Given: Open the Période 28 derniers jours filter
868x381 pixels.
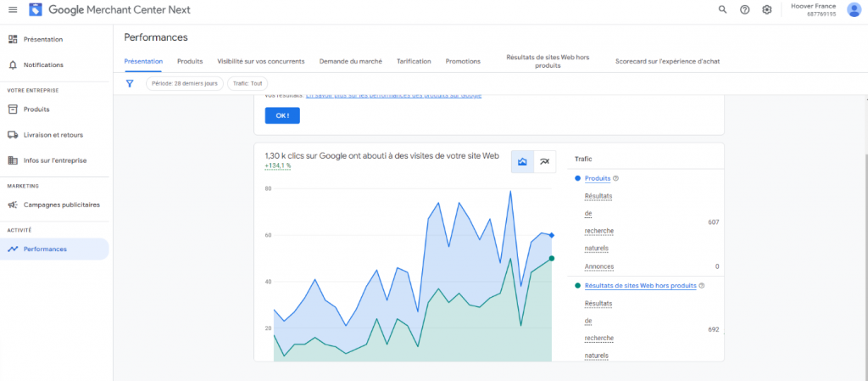Looking at the screenshot, I should tap(184, 84).
